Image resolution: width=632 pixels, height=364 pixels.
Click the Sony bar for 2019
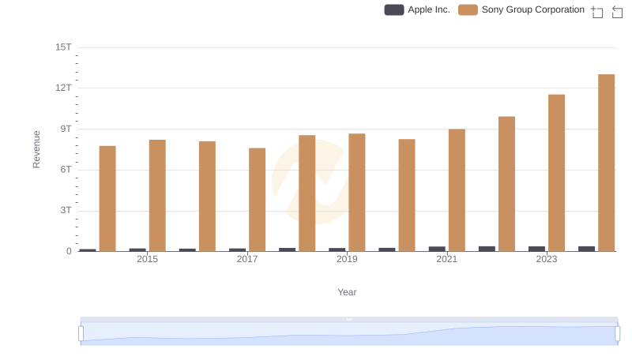tap(357, 193)
